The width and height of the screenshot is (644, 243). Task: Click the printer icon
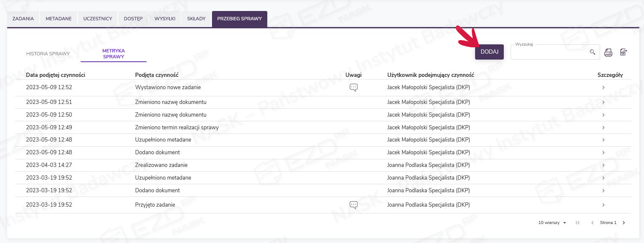coord(608,52)
